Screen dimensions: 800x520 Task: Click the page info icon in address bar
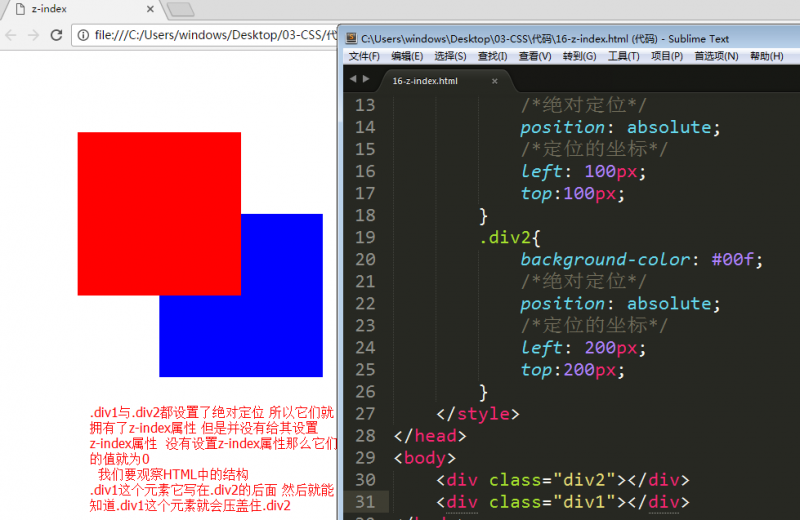tap(84, 35)
